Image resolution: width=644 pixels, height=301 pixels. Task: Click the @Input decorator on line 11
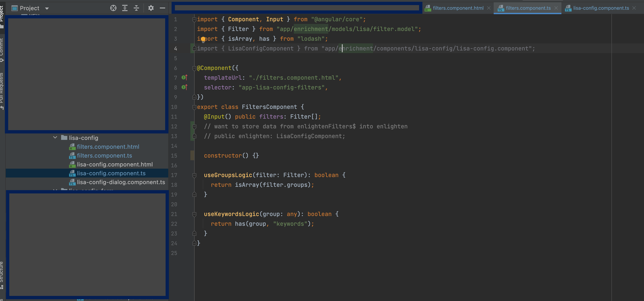pos(217,117)
